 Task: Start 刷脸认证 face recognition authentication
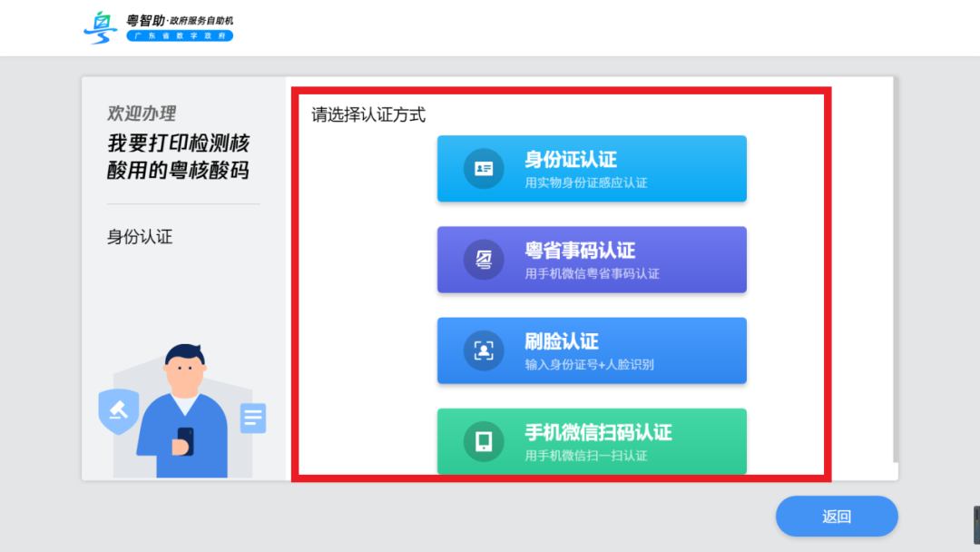pos(592,350)
